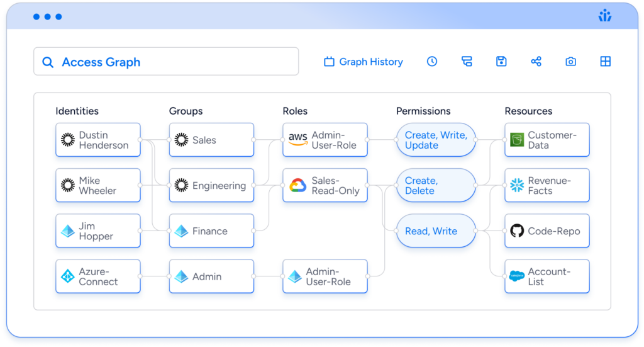Select the Finance group node
The image size is (644, 347).
[211, 231]
